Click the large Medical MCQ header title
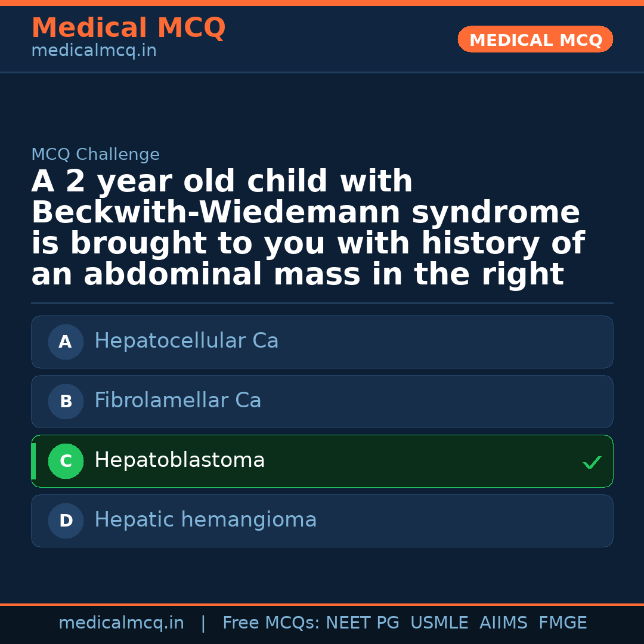 (128, 28)
